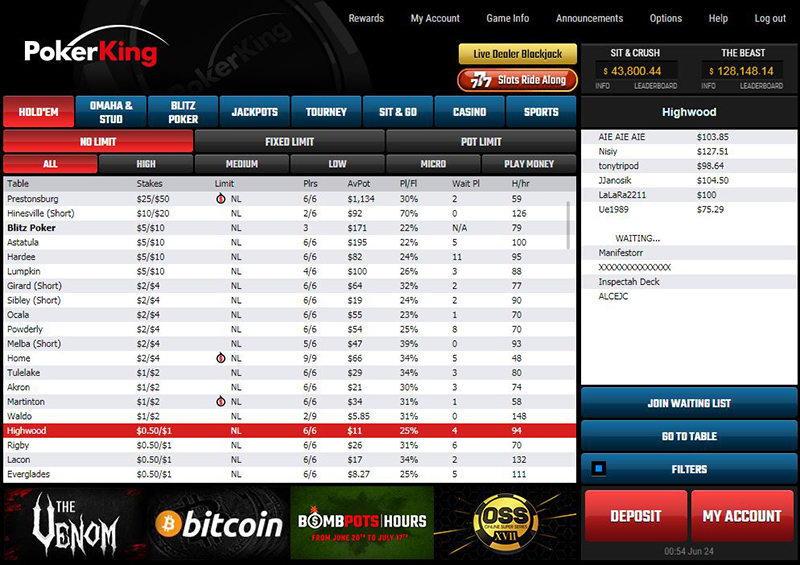This screenshot has width=800, height=565.
Task: Open Sit & Crush Info link
Action: (603, 86)
